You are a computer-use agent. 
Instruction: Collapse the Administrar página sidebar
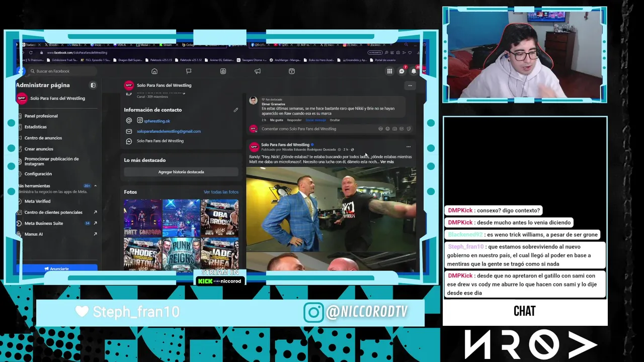[x=93, y=85]
